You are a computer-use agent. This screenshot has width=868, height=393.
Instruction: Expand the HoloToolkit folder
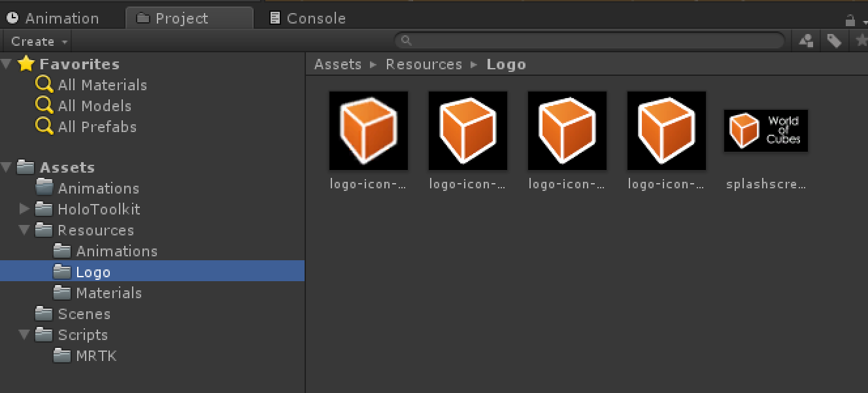tap(24, 209)
